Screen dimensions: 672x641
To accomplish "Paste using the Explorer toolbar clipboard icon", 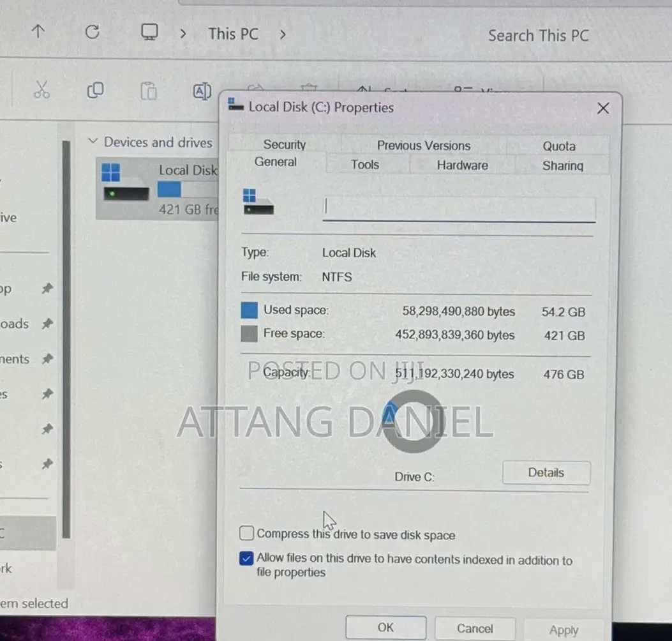I will pos(149,91).
